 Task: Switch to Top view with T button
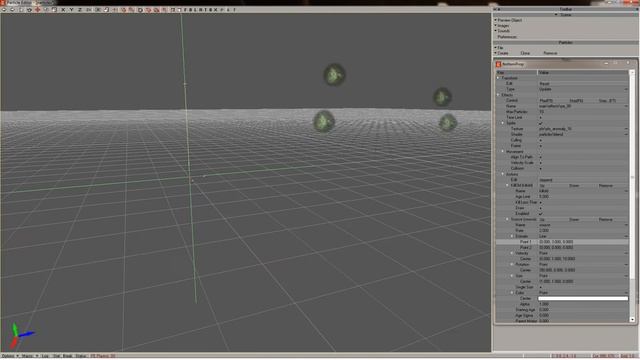204,9
